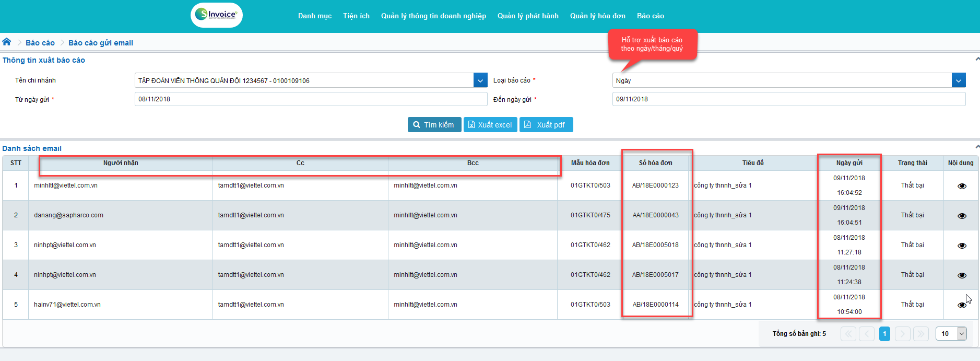View email content for row 3
Screen dimensions: 980x361
(962, 246)
